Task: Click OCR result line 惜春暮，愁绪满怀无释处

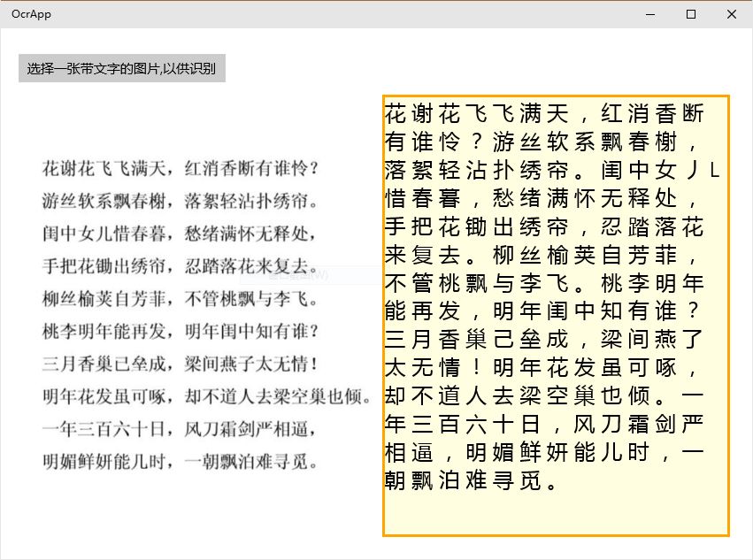Action: click(542, 198)
